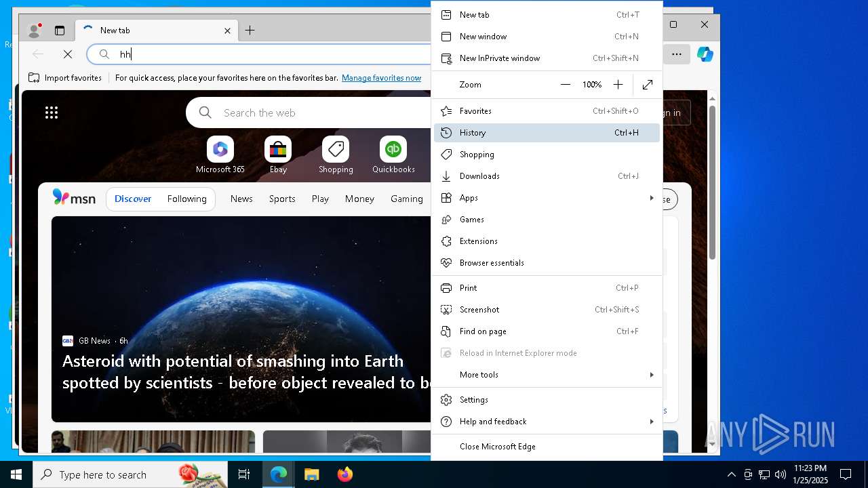Image resolution: width=868 pixels, height=488 pixels.
Task: Open Microsoft 365 shortcut
Action: [220, 155]
